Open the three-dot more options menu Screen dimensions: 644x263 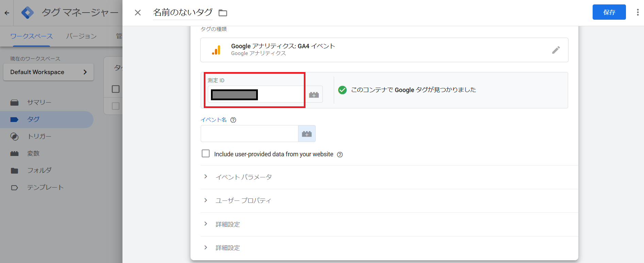coord(638,13)
